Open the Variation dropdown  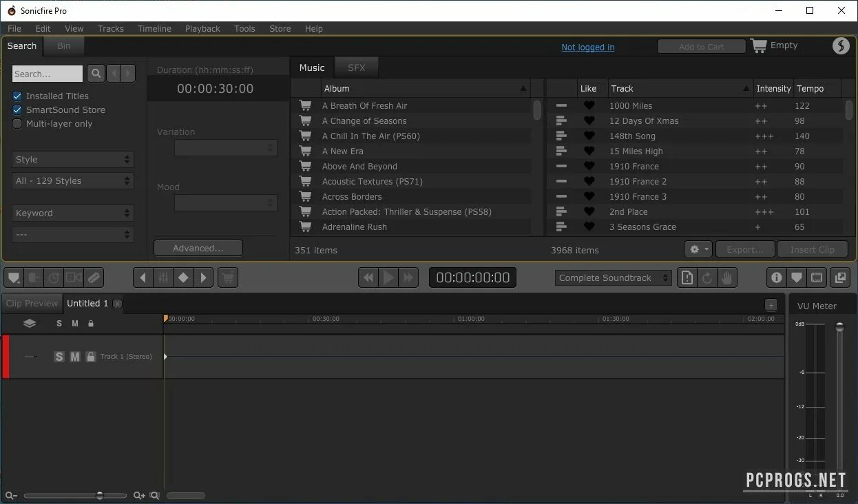226,147
